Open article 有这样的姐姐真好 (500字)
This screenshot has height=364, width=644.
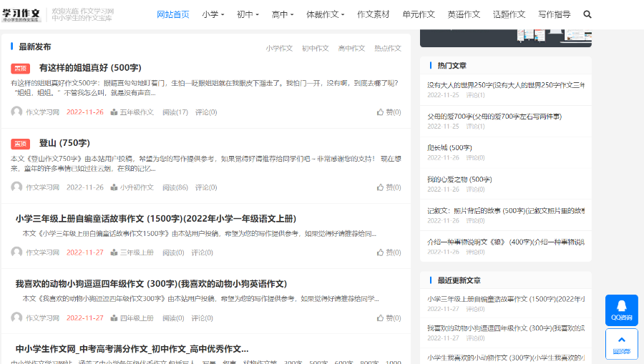coord(90,68)
